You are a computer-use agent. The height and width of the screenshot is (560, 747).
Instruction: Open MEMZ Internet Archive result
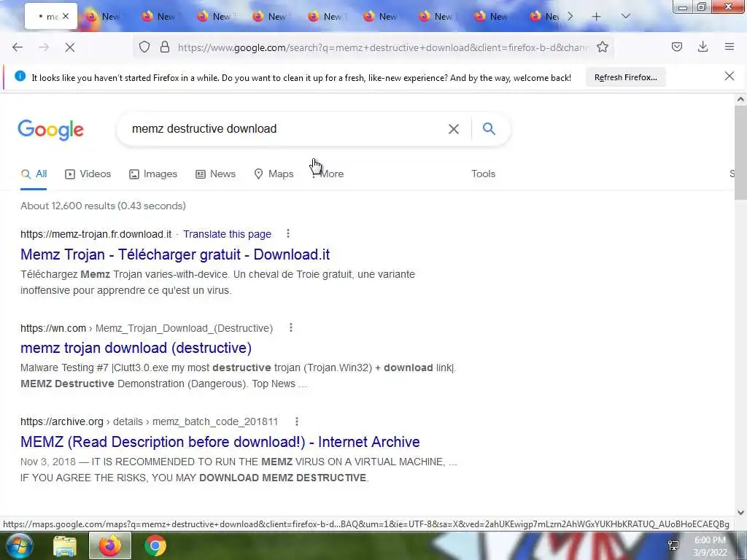(220, 442)
